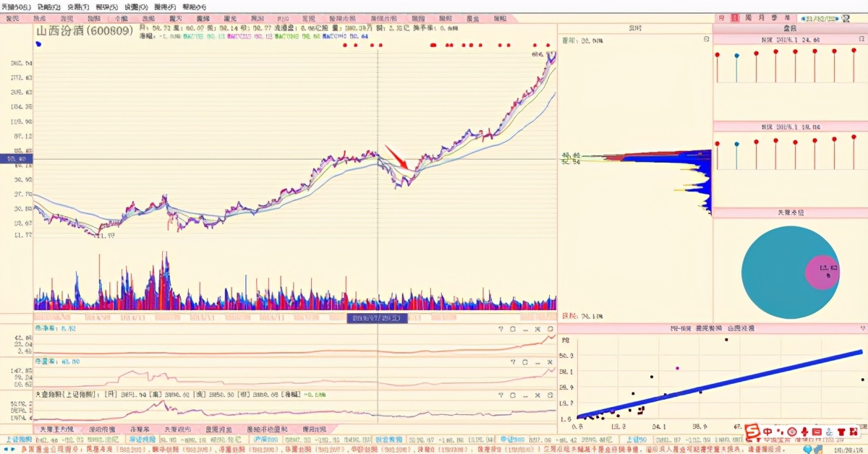Click the figure icon at top-right toolbar end
This screenshot has width=868, height=454.
pos(846,19)
